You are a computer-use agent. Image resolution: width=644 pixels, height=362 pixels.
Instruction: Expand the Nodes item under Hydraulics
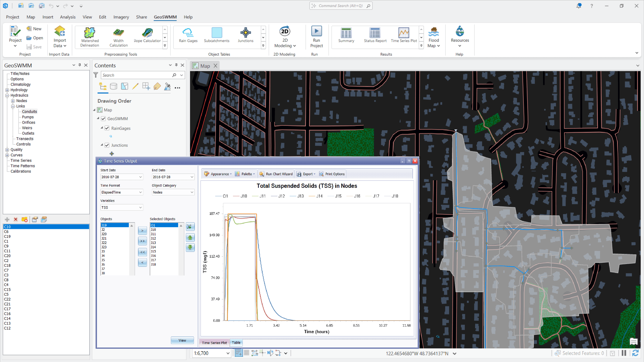13,101
